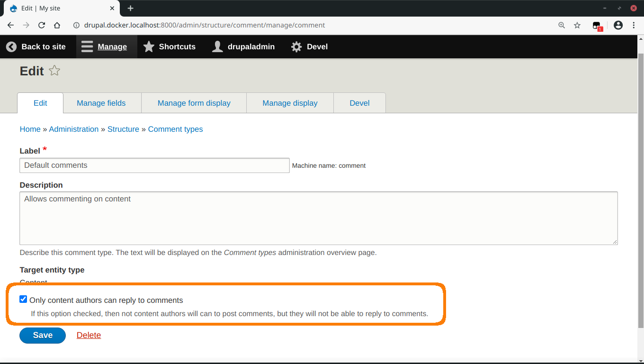
Task: Toggle the favorite star next to Edit heading
Action: click(54, 70)
